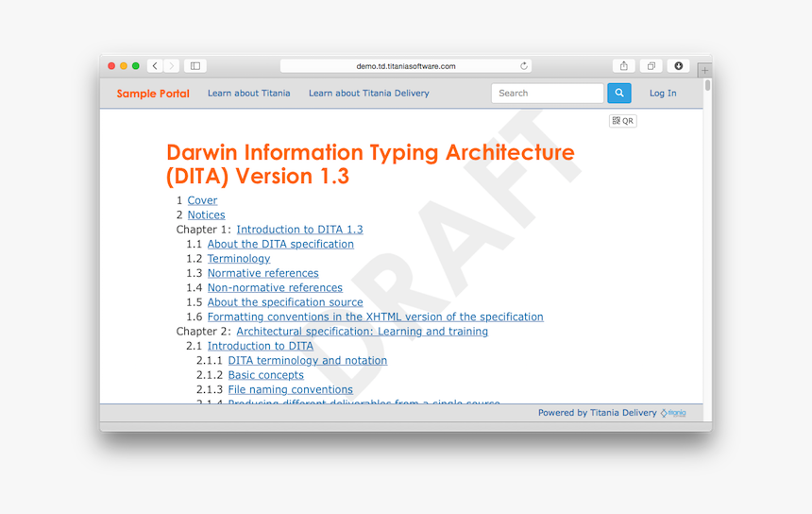The width and height of the screenshot is (812, 514).
Task: Open section 2.1 Introduction to DITA link
Action: click(x=261, y=346)
